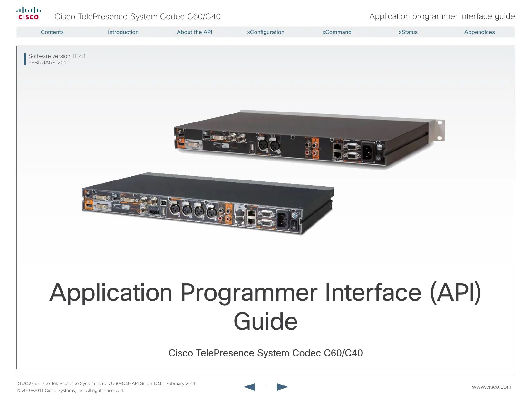The width and height of the screenshot is (532, 400).
Task: Select the Cisco wordmark under the logo bars
Action: point(29,17)
